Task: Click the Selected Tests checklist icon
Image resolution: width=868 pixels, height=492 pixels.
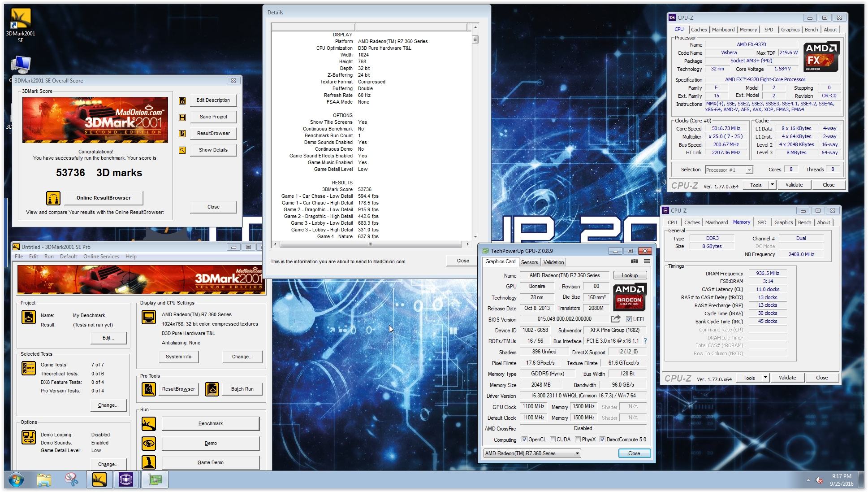Action: [29, 368]
